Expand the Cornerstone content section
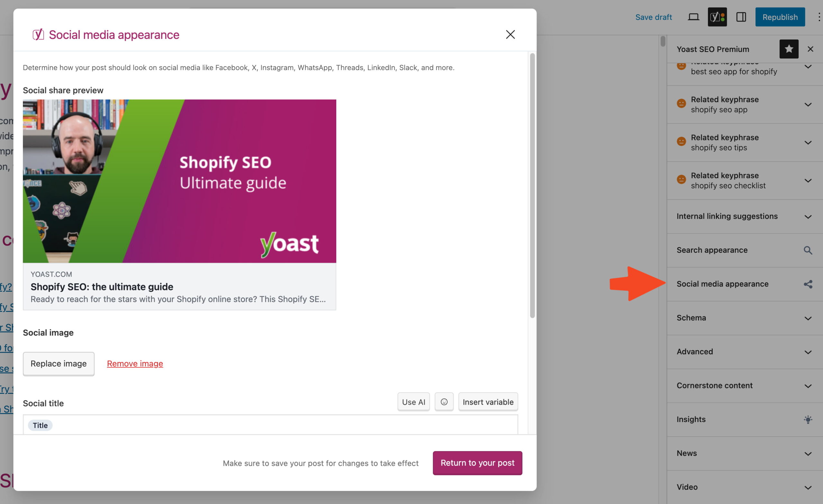 808,386
